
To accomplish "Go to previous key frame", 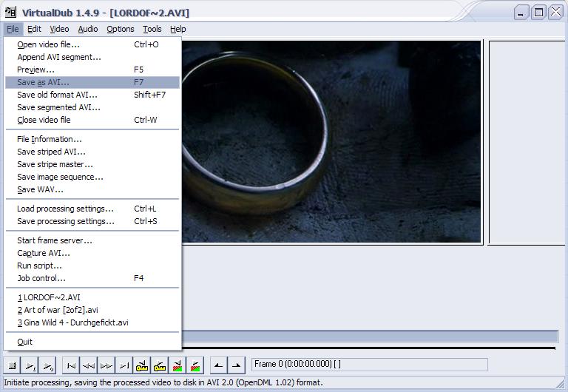I will coord(142,366).
